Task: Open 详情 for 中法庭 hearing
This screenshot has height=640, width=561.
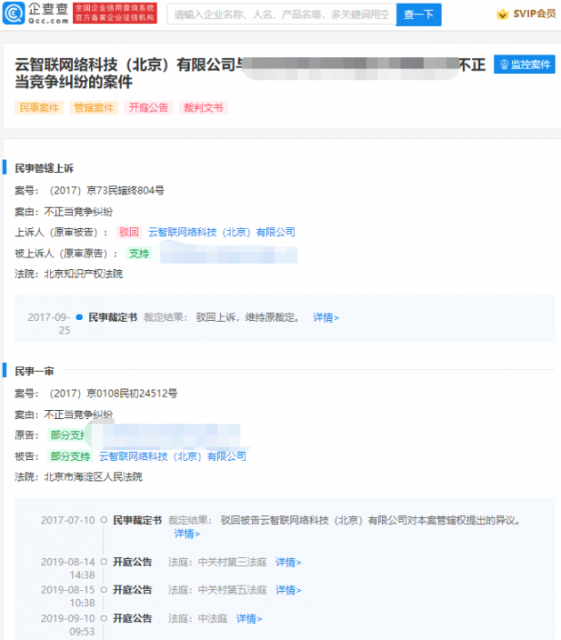Action: point(249,619)
